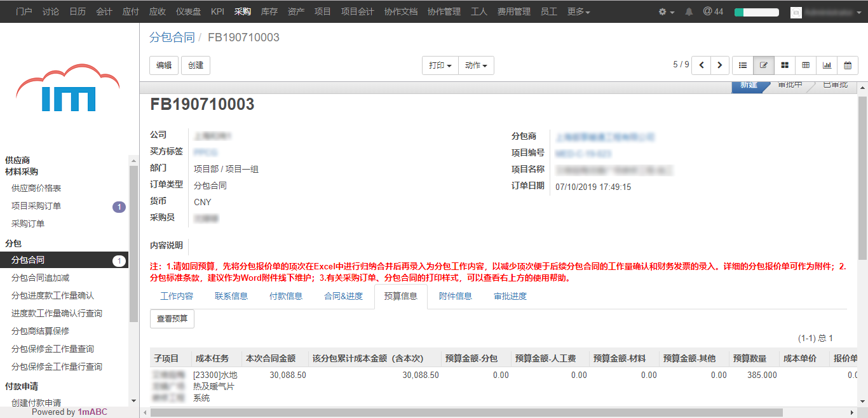Select the 预算信息 tab

click(401, 296)
